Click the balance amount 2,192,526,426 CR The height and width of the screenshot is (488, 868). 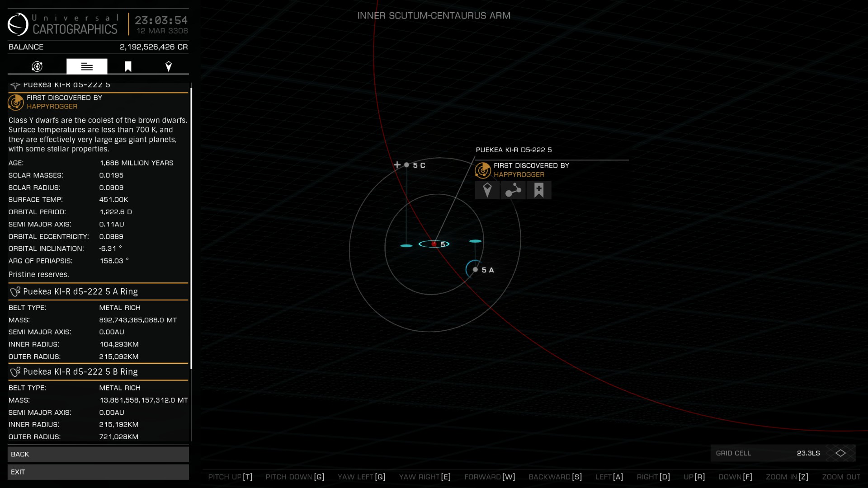pos(154,47)
